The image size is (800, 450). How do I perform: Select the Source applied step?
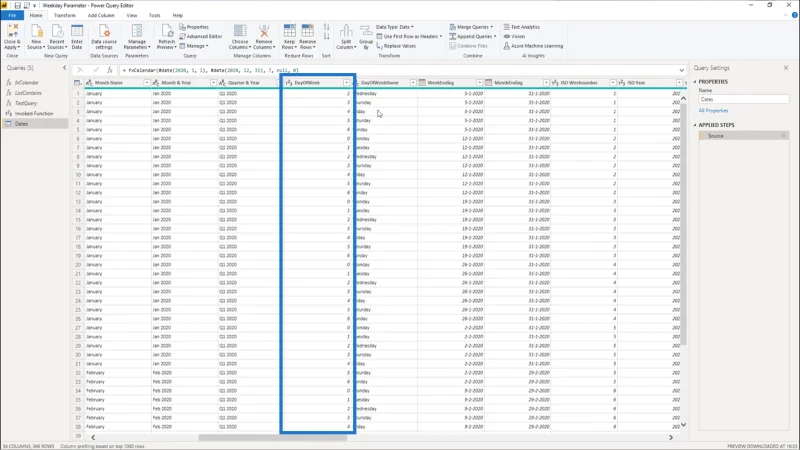(x=743, y=136)
